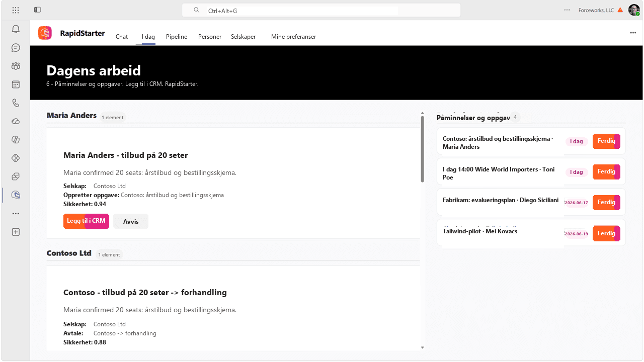This screenshot has width=644, height=362.
Task: Open the Pipeline tab
Action: click(x=177, y=37)
